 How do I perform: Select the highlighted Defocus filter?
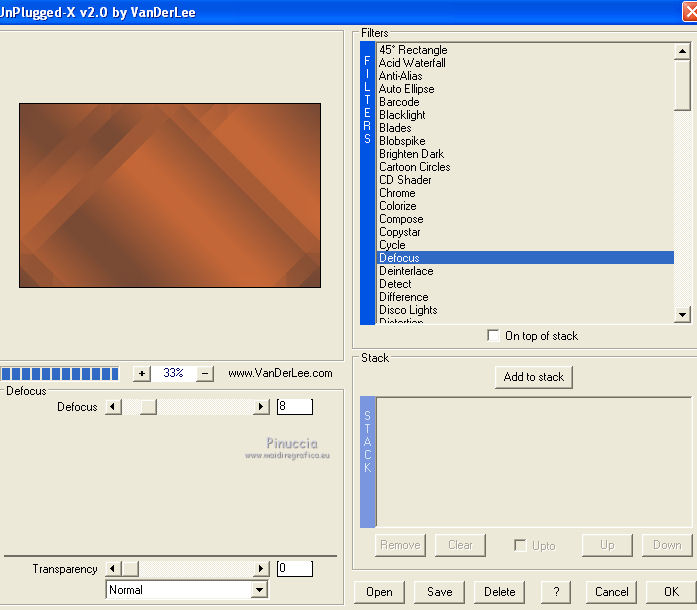(x=525, y=258)
